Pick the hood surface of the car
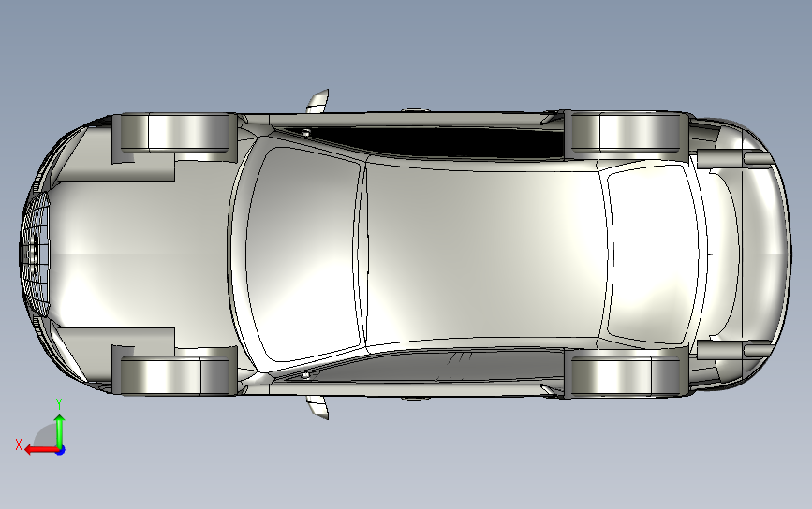This screenshot has width=812, height=509. [140, 254]
